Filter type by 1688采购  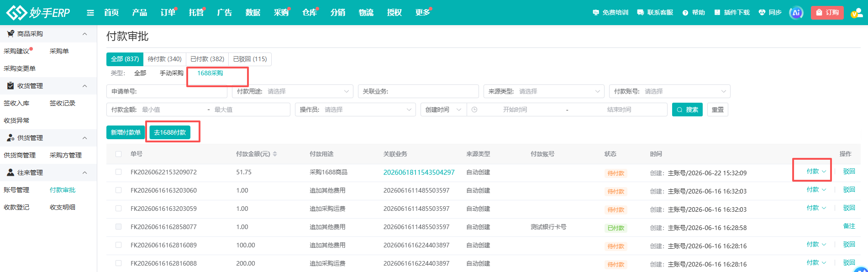[x=210, y=73]
